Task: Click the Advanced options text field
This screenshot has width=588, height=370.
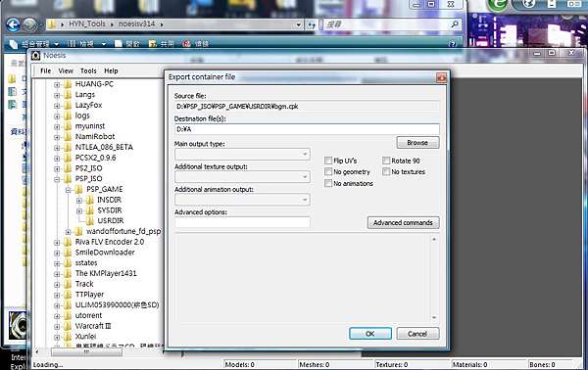Action: tap(242, 222)
